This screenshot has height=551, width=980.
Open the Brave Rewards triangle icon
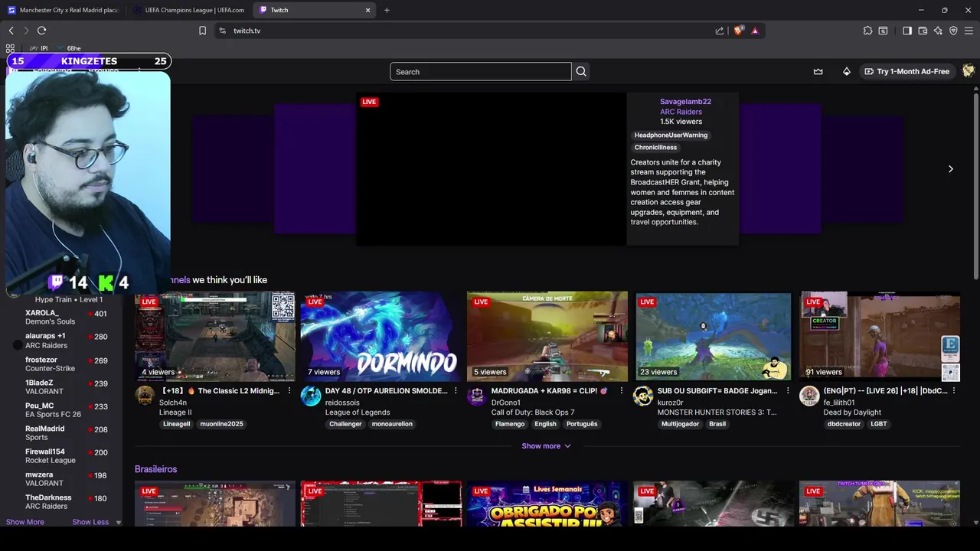(755, 31)
